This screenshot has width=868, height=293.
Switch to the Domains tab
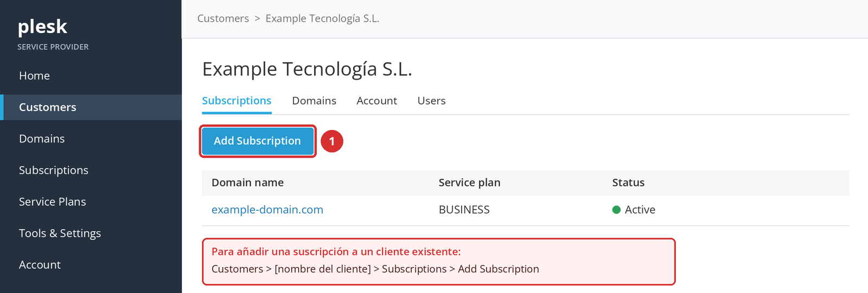tap(314, 101)
